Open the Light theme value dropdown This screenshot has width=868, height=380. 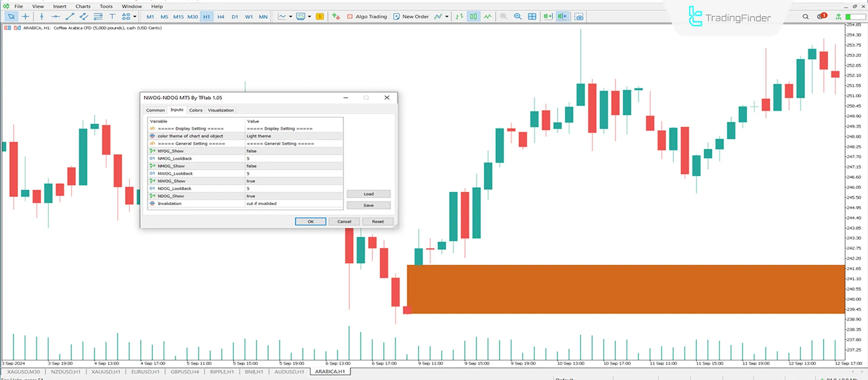[294, 136]
